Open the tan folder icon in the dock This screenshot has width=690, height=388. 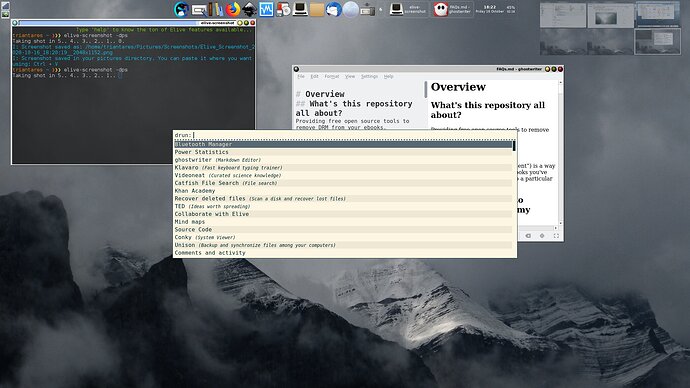click(x=316, y=9)
